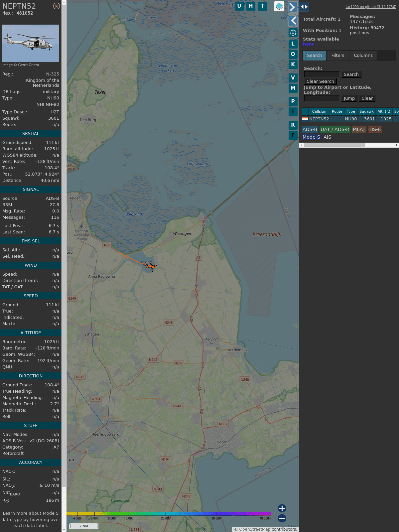
Task: Open the N-325 registration link
Action: [53, 74]
